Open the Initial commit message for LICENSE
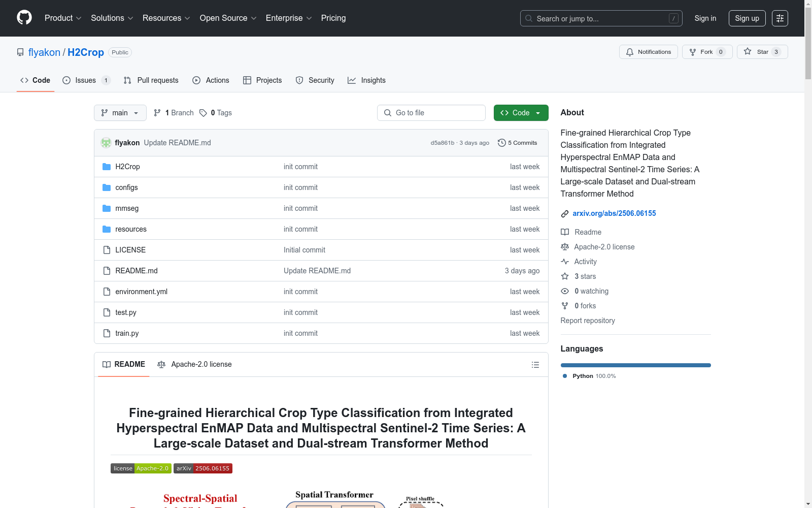 click(x=304, y=250)
